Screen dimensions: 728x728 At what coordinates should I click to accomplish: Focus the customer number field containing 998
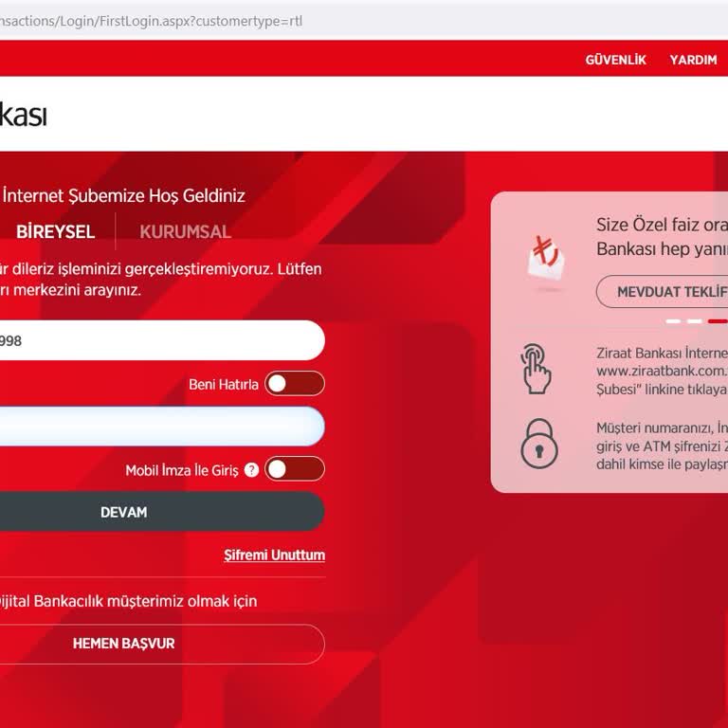[x=162, y=340]
